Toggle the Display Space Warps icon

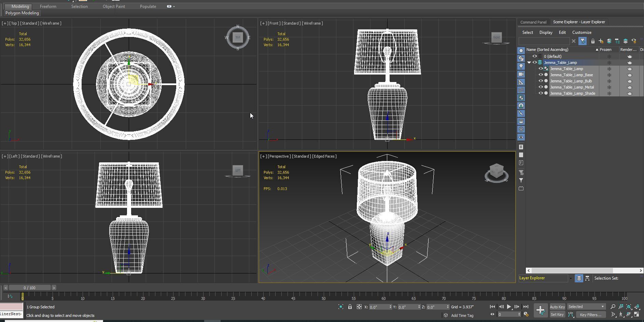tap(521, 90)
